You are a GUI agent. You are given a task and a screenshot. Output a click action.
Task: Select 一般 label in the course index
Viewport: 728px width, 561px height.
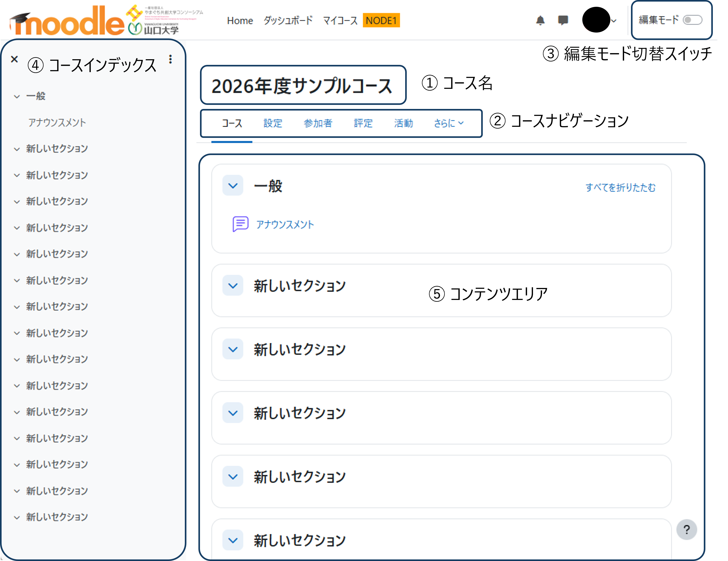tap(36, 96)
